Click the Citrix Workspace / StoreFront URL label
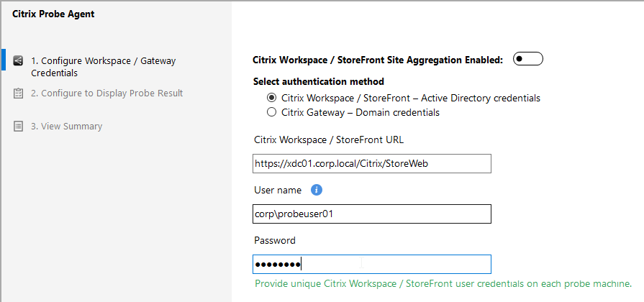 click(x=329, y=140)
